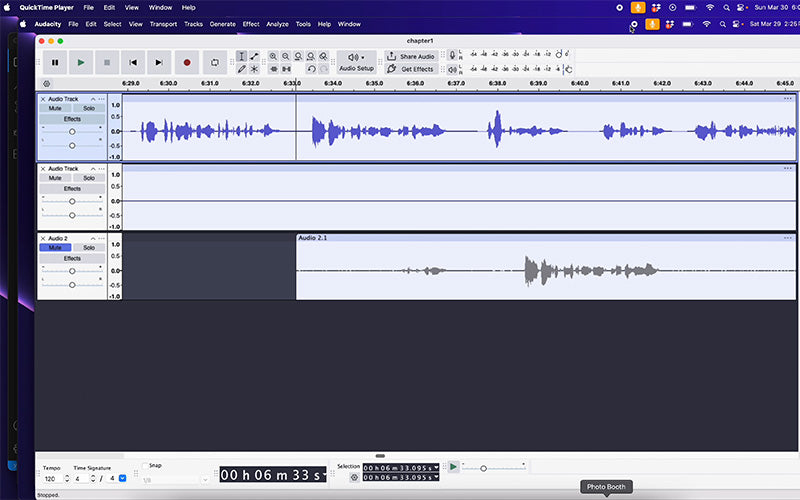Solo the Audio 2 track

point(89,247)
